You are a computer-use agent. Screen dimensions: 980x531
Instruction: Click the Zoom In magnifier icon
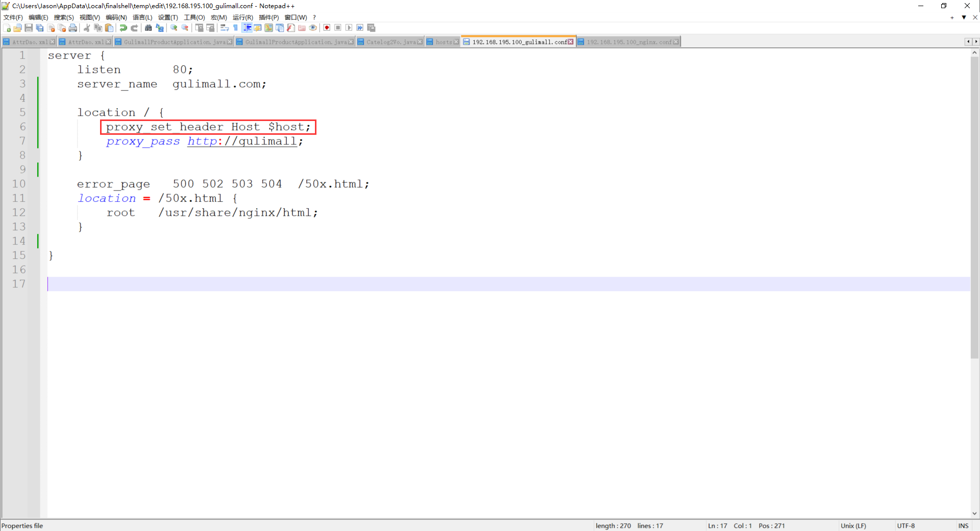[x=174, y=28]
